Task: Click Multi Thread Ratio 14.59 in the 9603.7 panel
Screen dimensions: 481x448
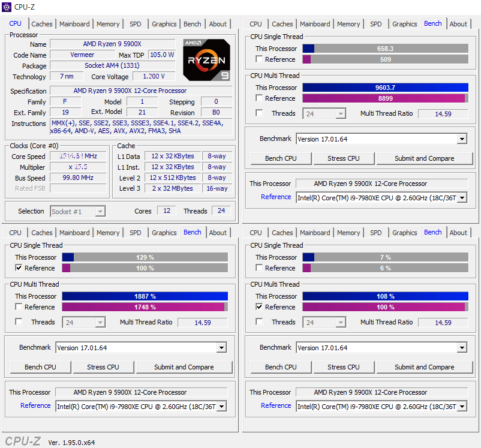Action: [443, 114]
